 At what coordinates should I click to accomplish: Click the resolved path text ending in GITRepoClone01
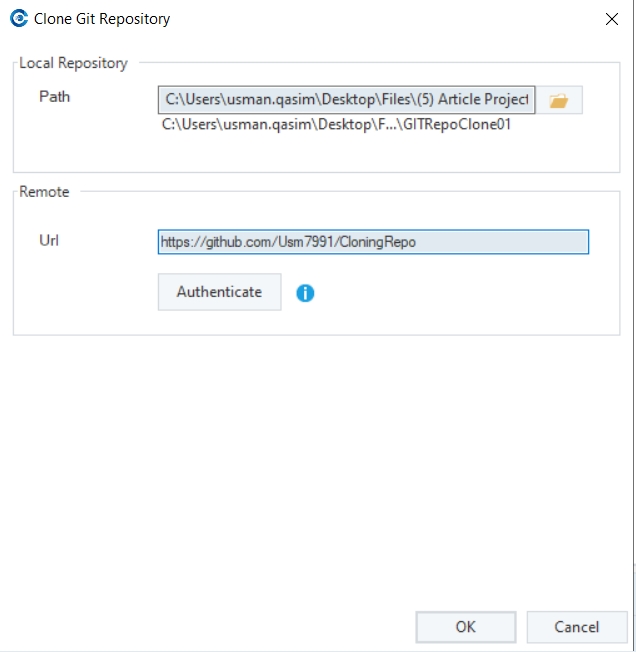point(338,125)
